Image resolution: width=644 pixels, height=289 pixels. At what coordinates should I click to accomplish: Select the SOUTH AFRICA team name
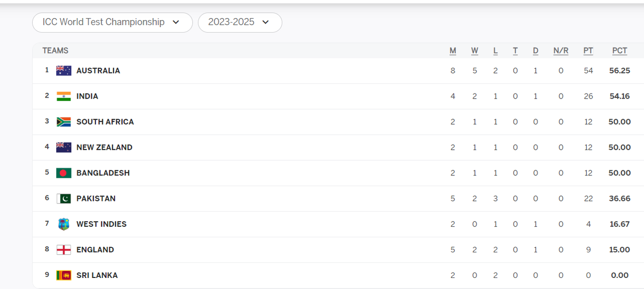coord(105,122)
